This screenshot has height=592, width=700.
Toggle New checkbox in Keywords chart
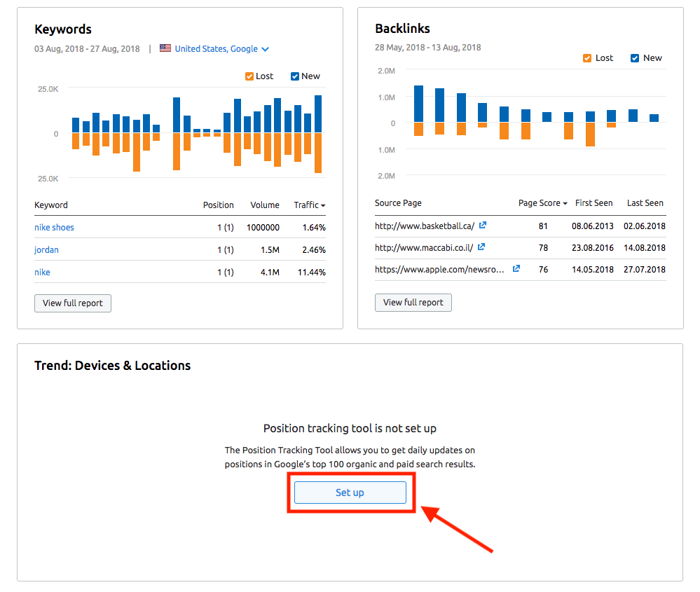294,76
